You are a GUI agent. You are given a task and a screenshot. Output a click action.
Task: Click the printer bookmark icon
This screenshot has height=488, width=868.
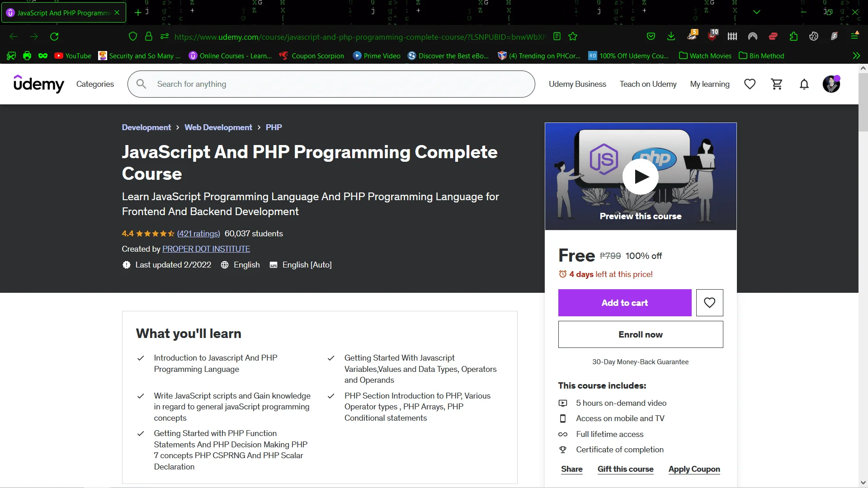[27, 56]
